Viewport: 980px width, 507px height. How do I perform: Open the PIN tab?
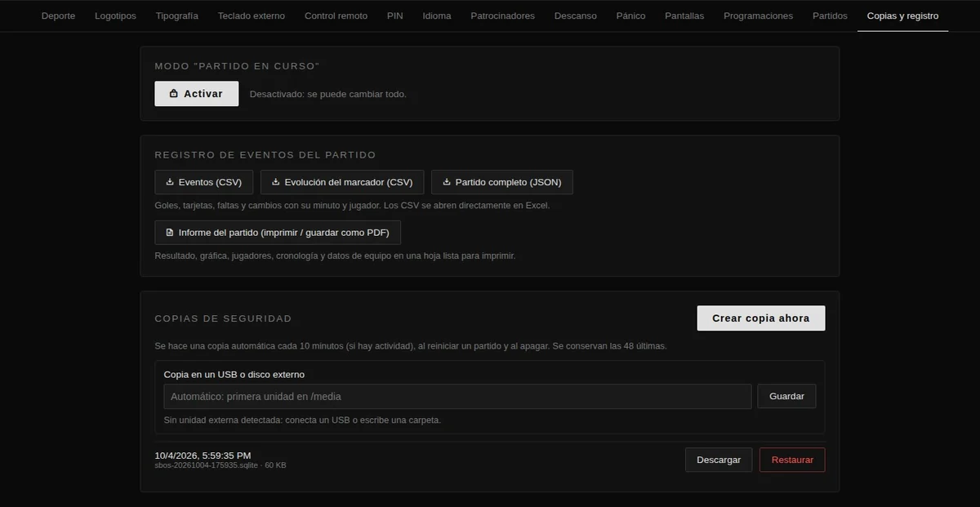pyautogui.click(x=394, y=16)
